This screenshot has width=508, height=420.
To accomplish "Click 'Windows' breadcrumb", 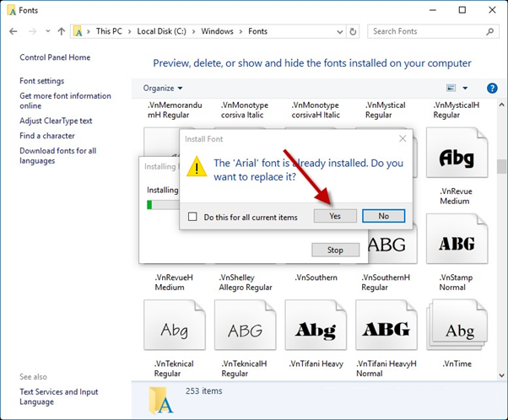I will (x=217, y=31).
